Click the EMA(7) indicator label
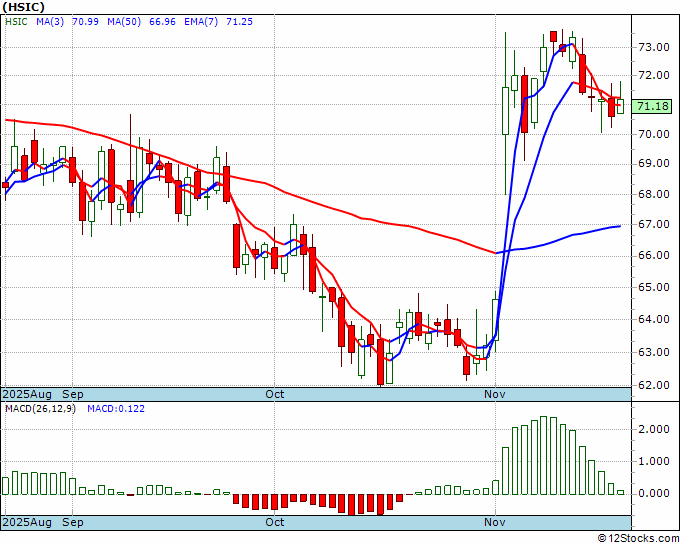Screen dimensions: 680x546 pyautogui.click(x=201, y=22)
